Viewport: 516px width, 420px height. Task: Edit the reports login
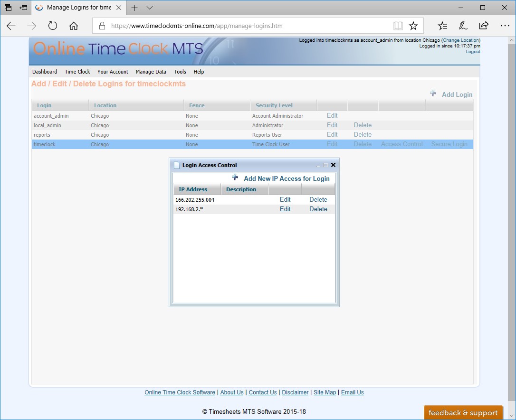(x=332, y=135)
